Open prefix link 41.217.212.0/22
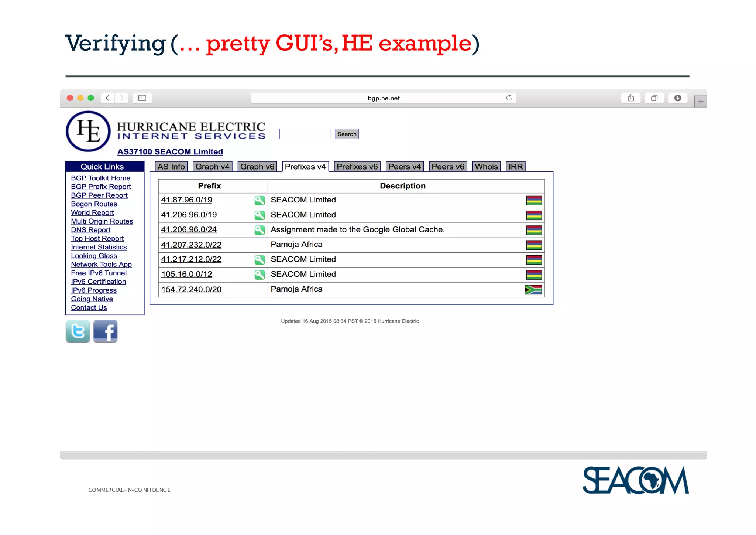This screenshot has height=535, width=756. click(191, 259)
